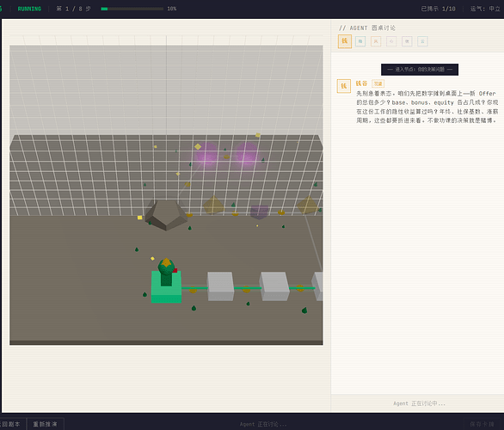Click the AGENT 圆桌讨论 panel title
504x430 pixels.
coord(367,28)
